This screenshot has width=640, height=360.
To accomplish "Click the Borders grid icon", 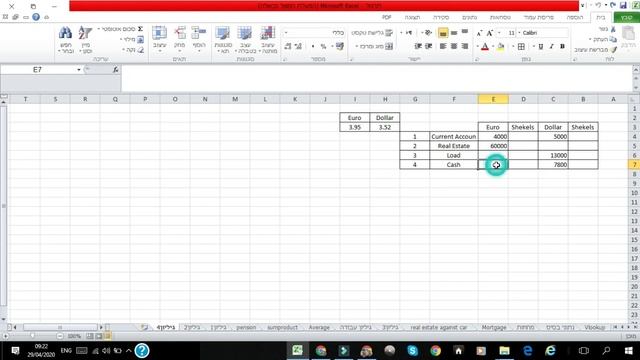I will 521,47.
